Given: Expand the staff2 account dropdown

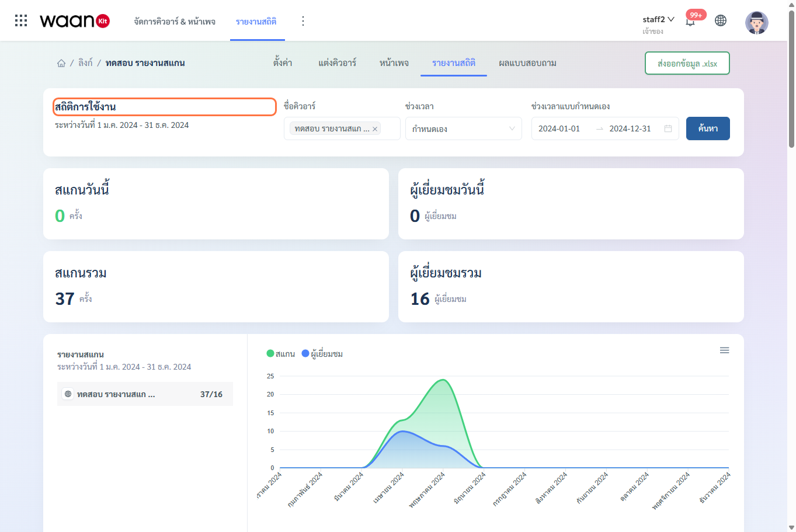Looking at the screenshot, I should point(659,19).
